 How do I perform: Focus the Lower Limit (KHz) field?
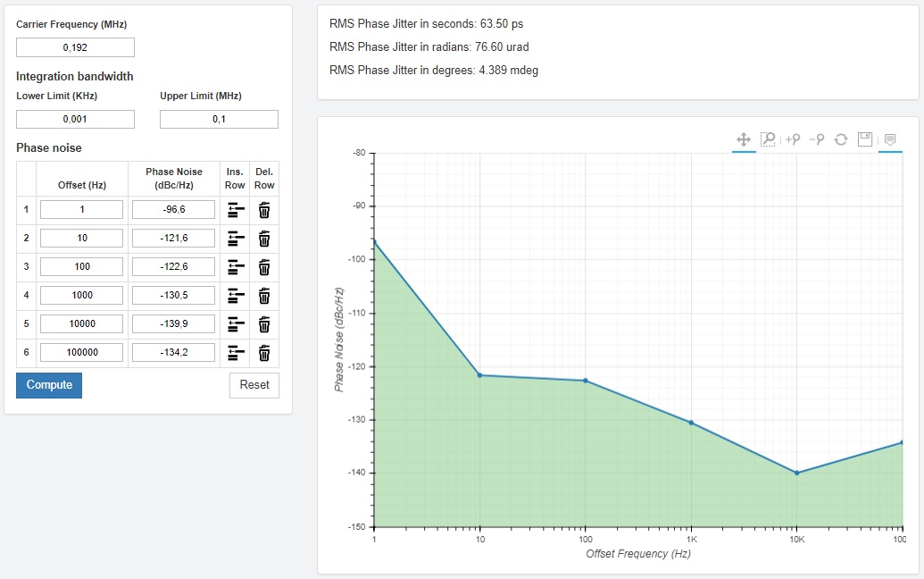75,119
